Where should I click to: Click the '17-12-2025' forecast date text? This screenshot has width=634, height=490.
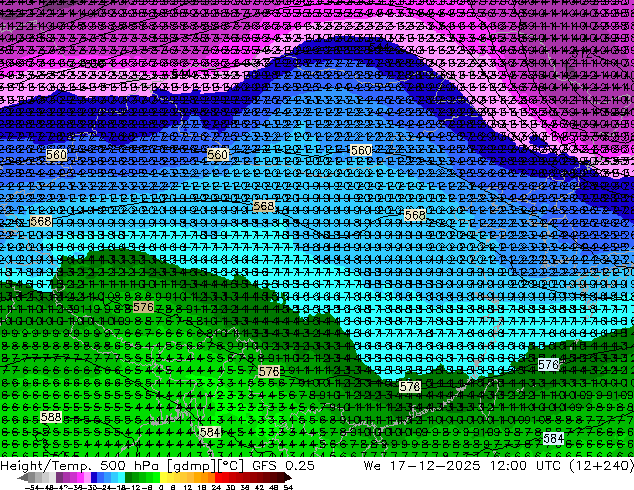coord(435,465)
